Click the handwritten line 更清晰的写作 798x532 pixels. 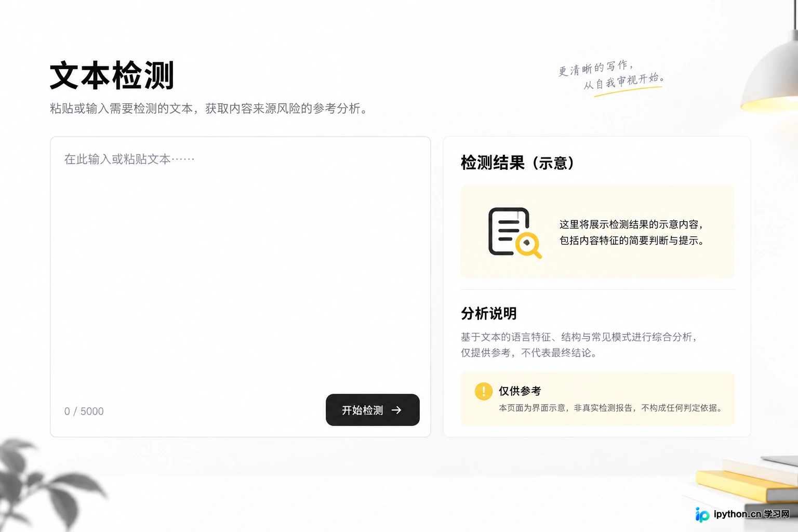pos(596,68)
